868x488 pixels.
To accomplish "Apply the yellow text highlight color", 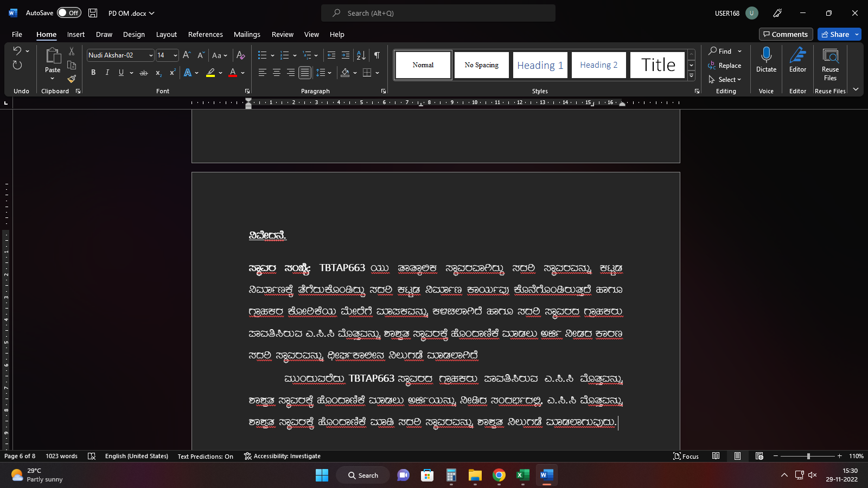I will click(210, 73).
